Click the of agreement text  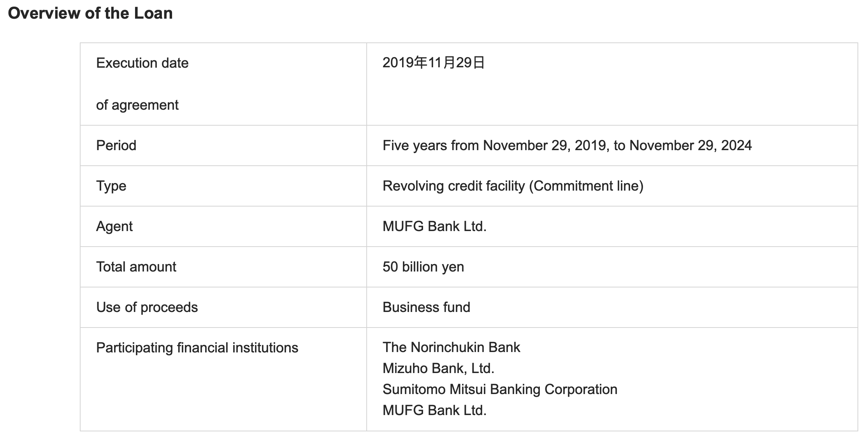click(137, 105)
